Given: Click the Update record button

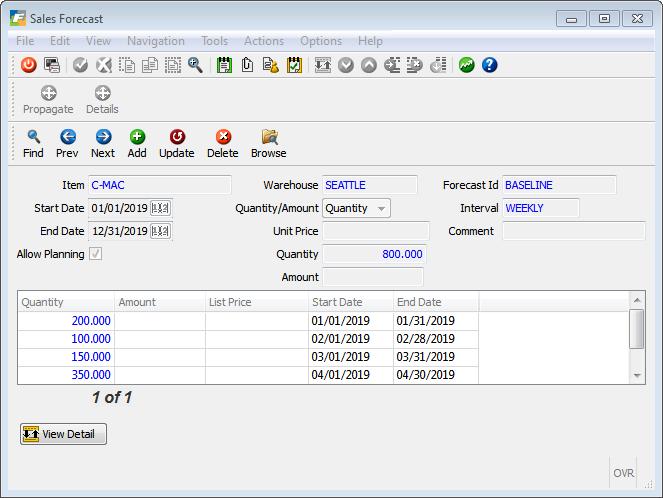Looking at the screenshot, I should coord(177,144).
